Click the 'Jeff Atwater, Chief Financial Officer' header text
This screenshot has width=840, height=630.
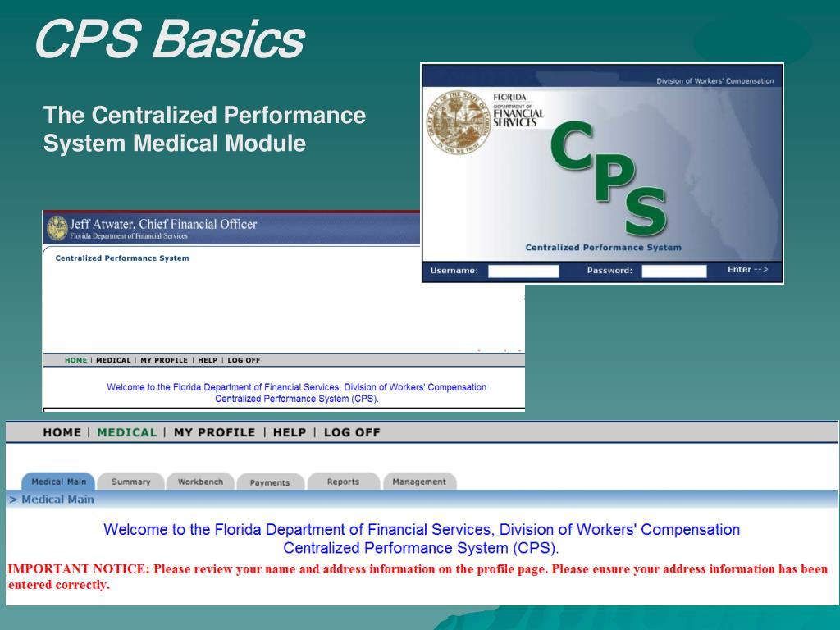point(163,224)
